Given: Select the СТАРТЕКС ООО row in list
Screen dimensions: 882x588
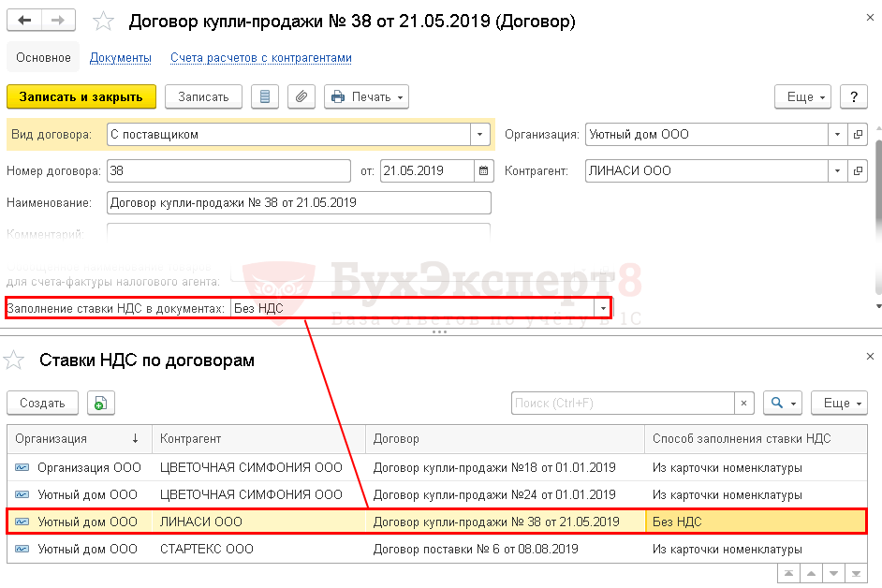Looking at the screenshot, I should pyautogui.click(x=206, y=549).
